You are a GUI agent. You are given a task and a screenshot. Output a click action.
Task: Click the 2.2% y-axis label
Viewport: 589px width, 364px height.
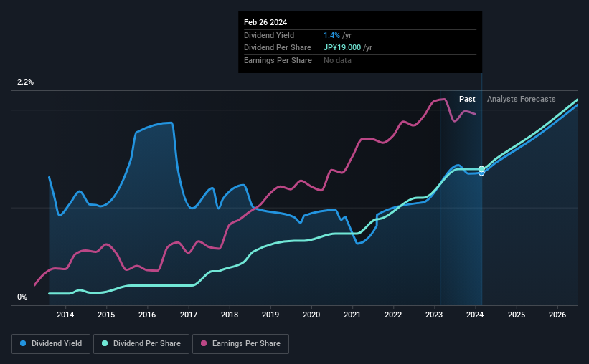25,82
